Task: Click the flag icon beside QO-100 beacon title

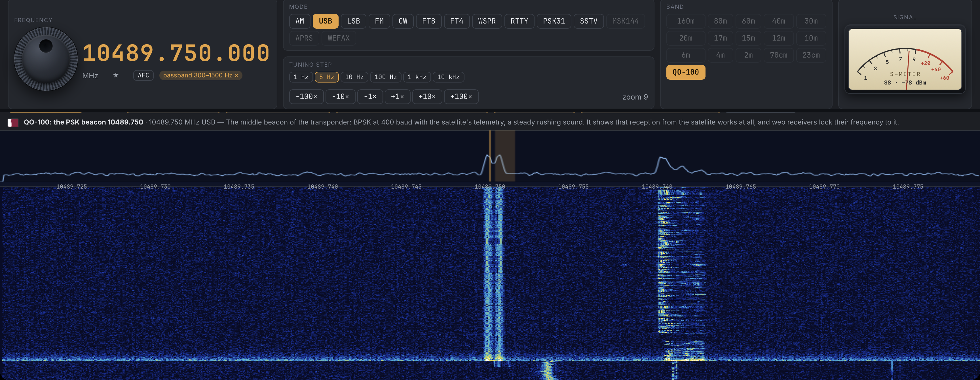Action: (13, 123)
